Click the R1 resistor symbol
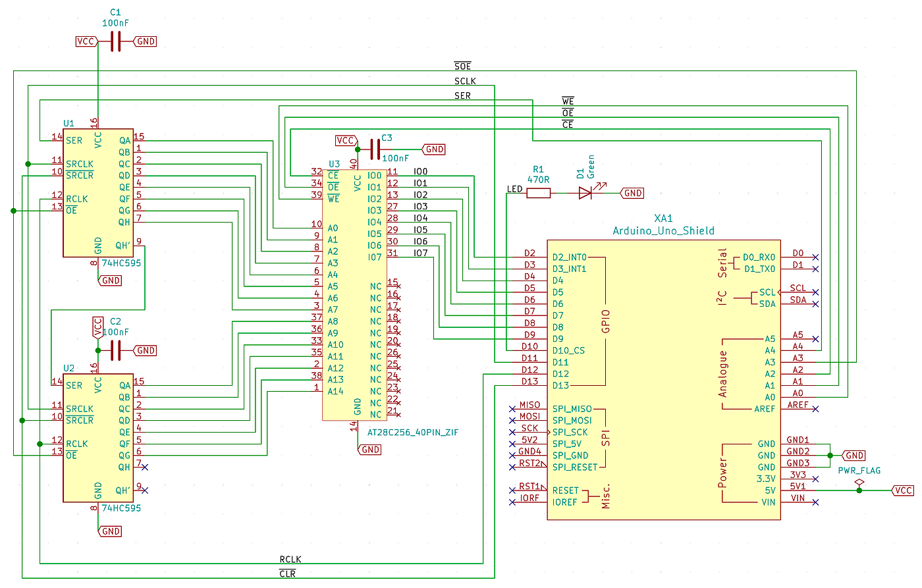This screenshot has height=588, width=922. coord(539,193)
